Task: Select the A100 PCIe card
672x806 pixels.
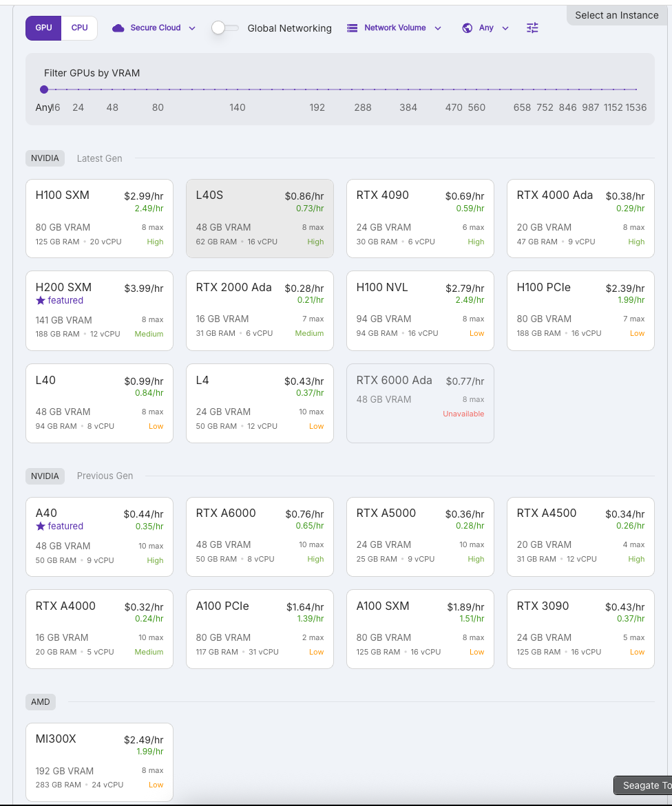Action: pos(260,629)
